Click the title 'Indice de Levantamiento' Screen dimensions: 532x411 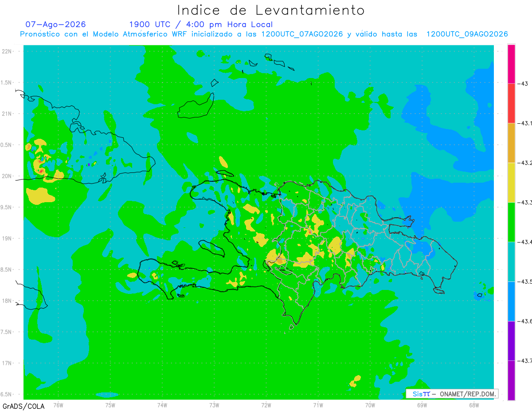271,10
